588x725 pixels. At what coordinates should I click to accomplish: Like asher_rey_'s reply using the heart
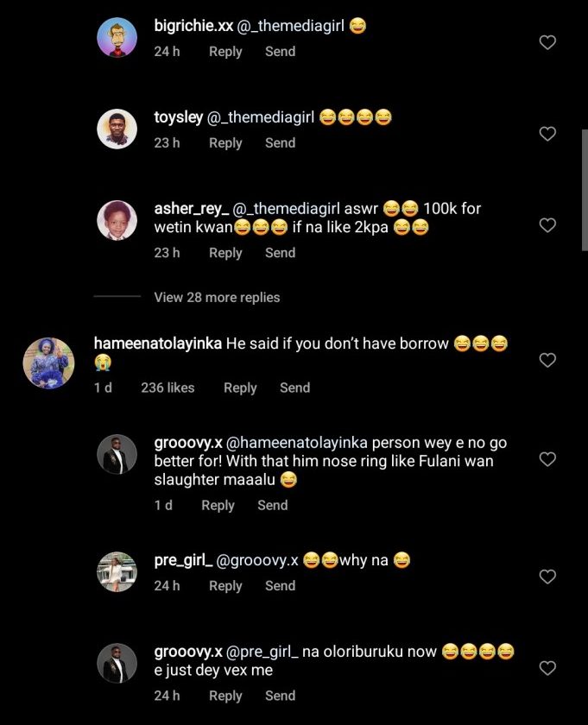point(547,225)
